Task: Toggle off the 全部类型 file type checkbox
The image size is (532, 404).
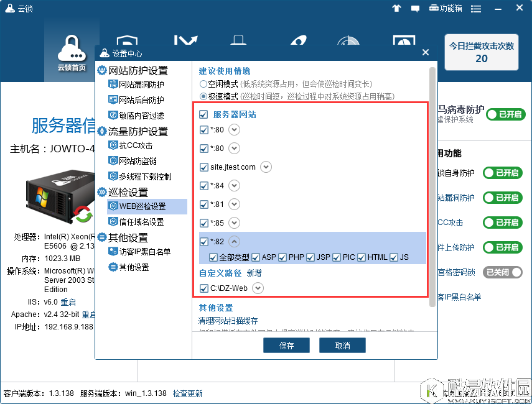Action: pyautogui.click(x=213, y=256)
